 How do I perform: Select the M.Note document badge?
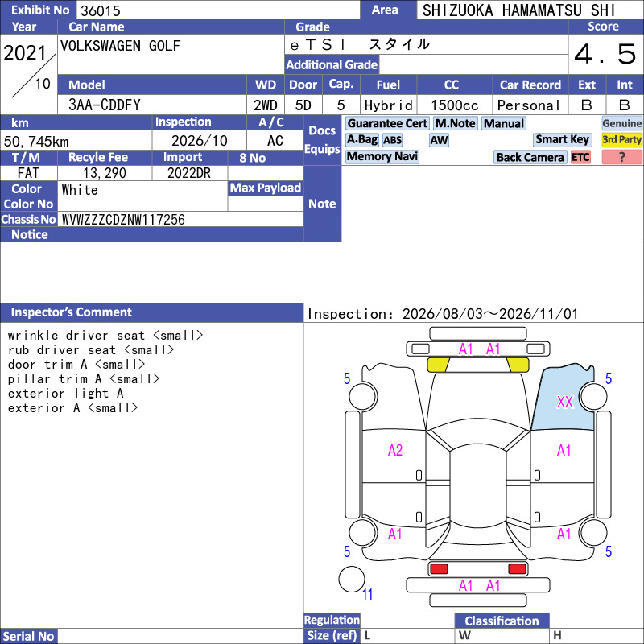[x=455, y=123]
